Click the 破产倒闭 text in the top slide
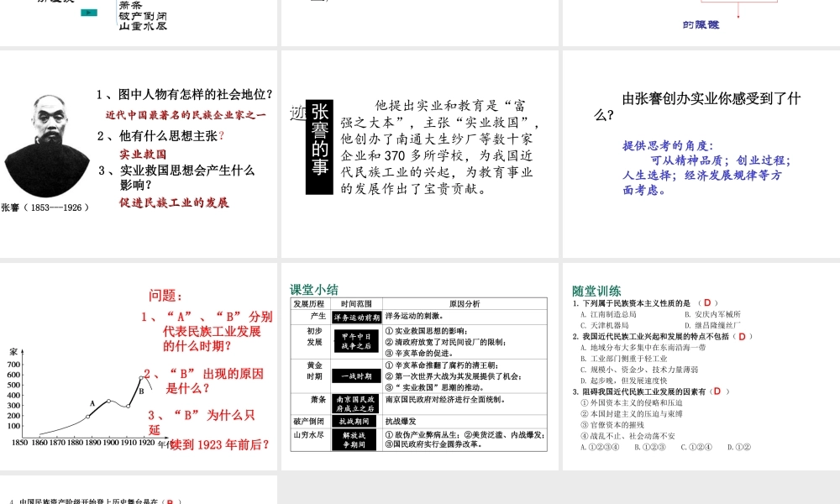The height and width of the screenshot is (504, 840). 143,16
